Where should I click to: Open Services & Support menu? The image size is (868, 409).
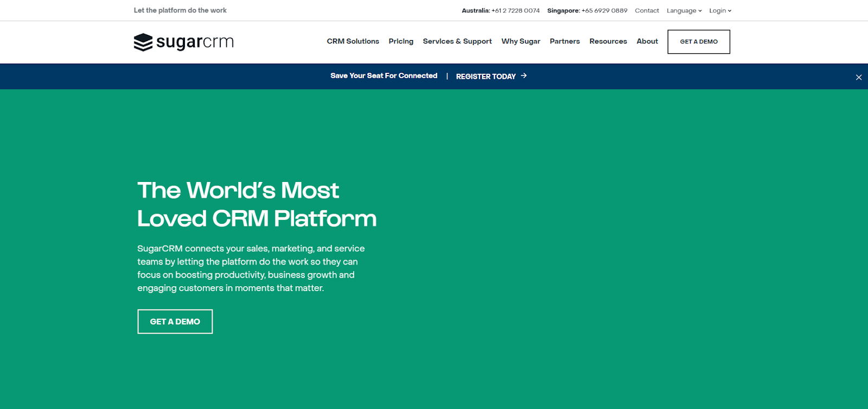coord(457,41)
